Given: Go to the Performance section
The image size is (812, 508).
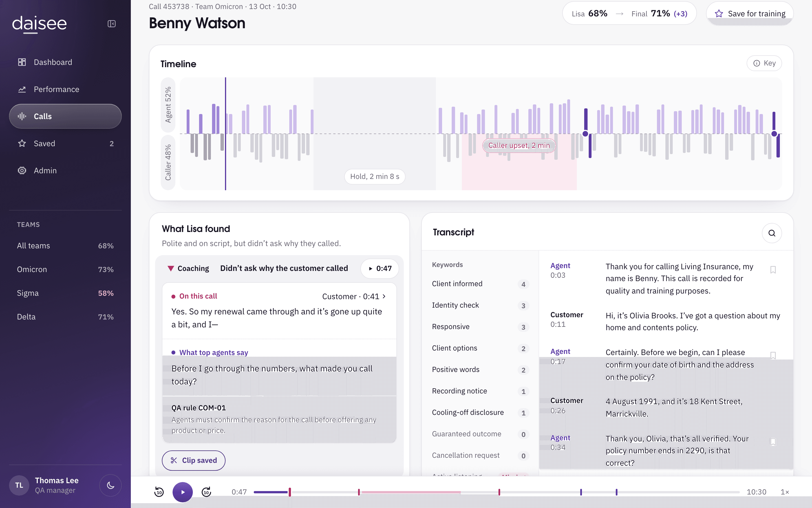Looking at the screenshot, I should tap(65, 89).
